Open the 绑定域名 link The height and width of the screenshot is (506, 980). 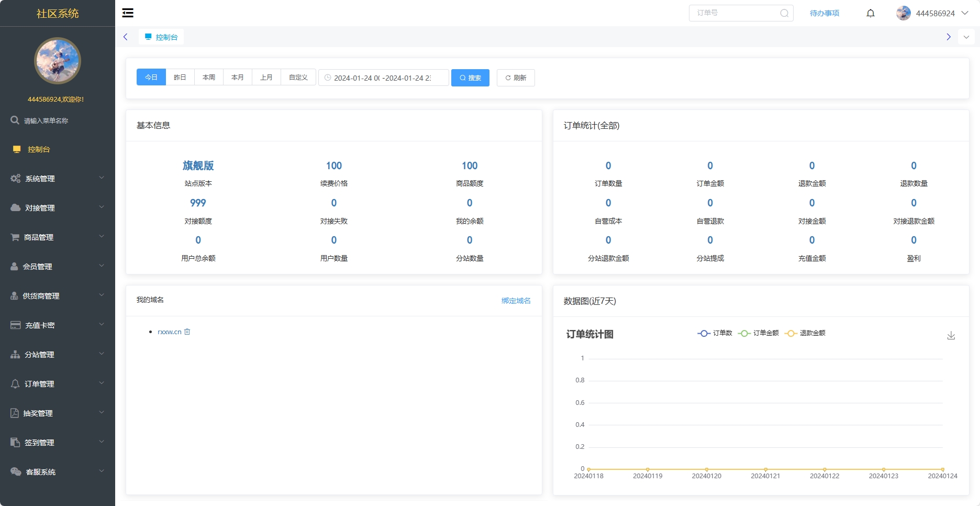click(x=516, y=301)
